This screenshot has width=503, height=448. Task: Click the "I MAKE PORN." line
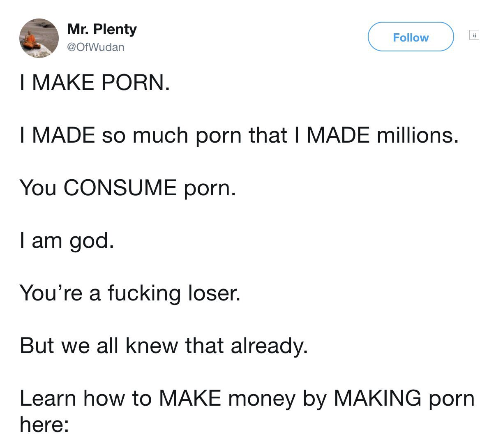pos(95,82)
